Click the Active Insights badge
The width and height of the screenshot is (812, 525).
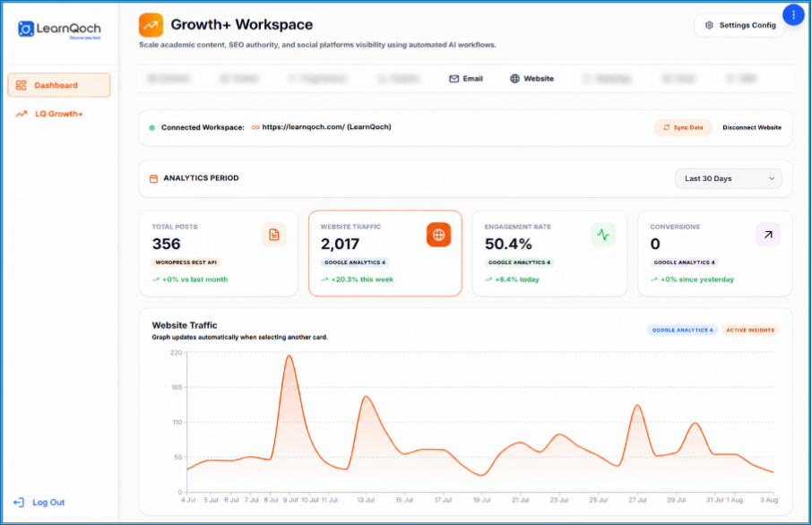[x=750, y=330]
